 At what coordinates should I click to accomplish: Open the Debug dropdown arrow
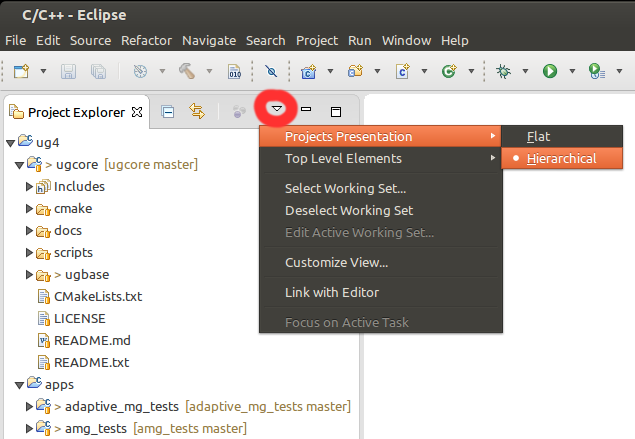point(526,71)
